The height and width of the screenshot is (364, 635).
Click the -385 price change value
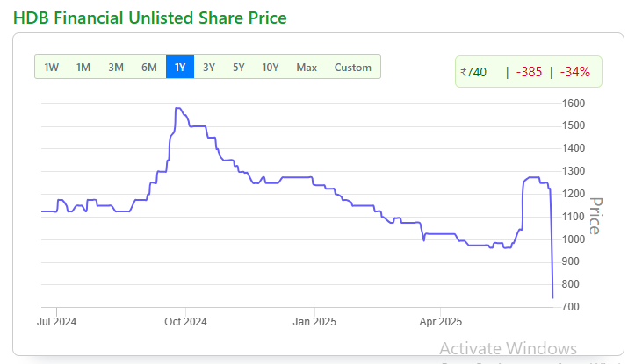(x=529, y=72)
